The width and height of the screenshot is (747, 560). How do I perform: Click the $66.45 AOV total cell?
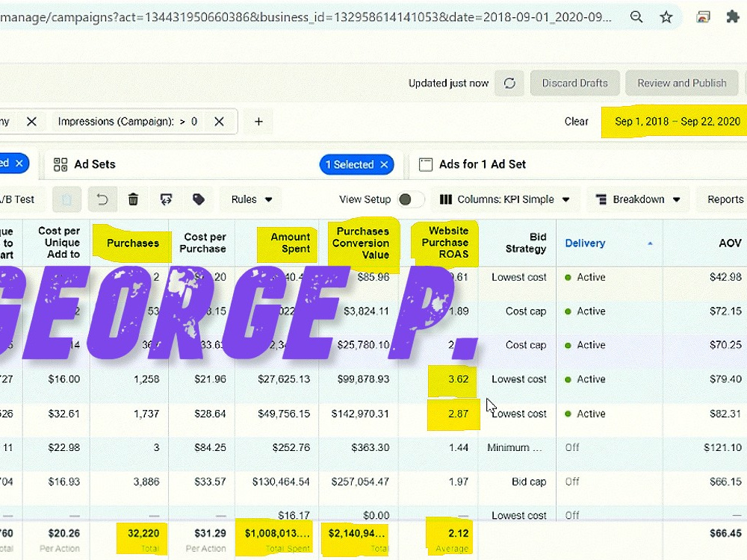(x=725, y=533)
